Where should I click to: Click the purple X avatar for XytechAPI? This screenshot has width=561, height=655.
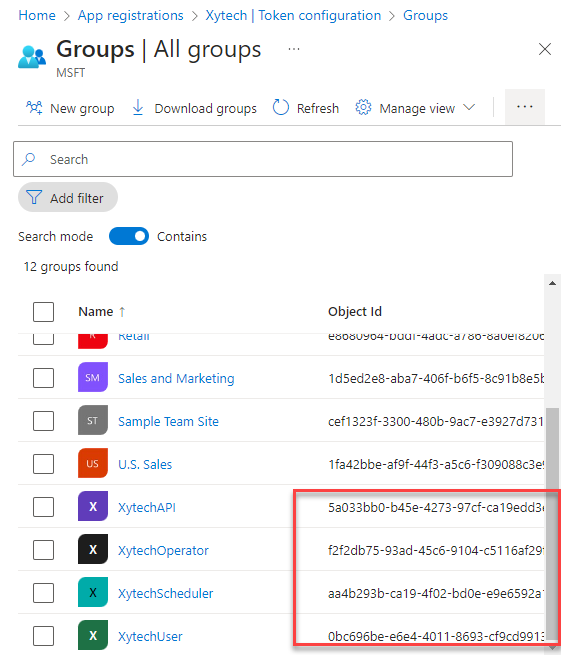pos(93,506)
